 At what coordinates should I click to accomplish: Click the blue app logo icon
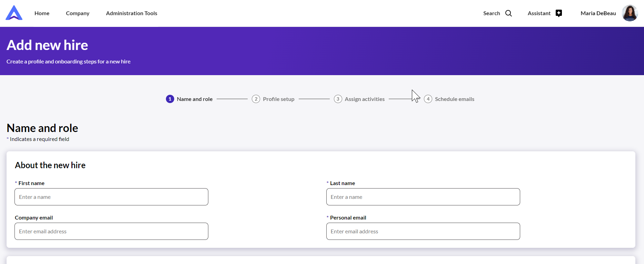click(x=14, y=13)
